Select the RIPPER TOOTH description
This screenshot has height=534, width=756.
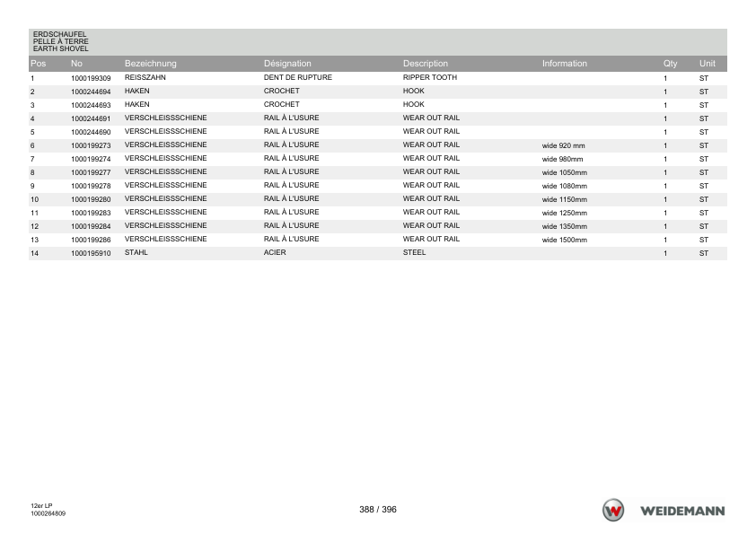[430, 77]
